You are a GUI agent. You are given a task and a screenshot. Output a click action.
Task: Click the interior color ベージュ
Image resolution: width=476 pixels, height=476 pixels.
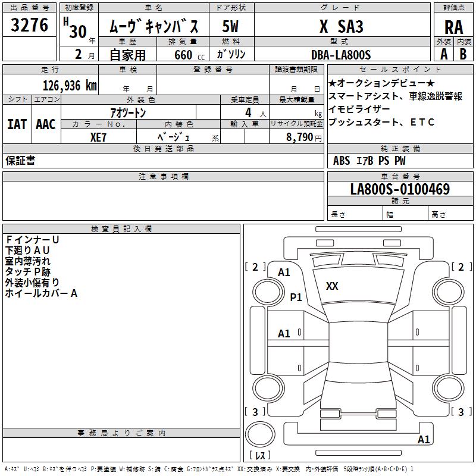click(174, 137)
